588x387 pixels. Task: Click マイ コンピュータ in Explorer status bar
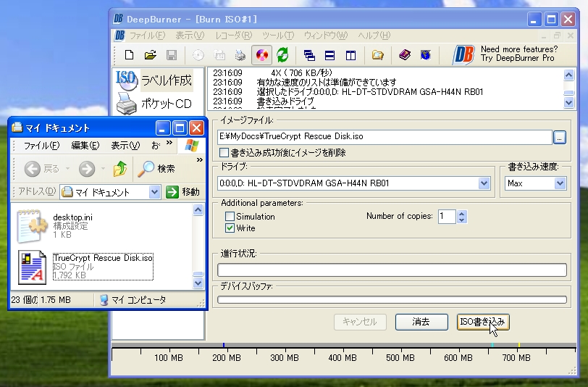(x=133, y=300)
